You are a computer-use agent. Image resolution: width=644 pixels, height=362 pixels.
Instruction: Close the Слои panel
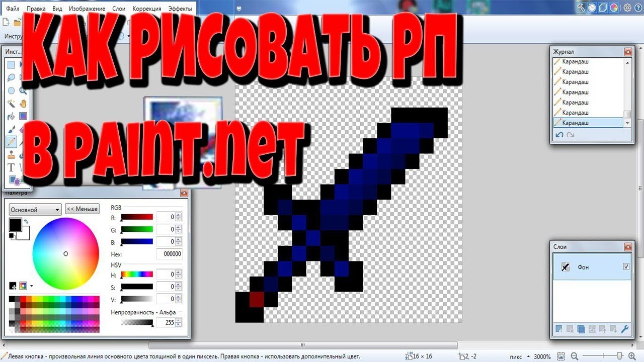click(627, 247)
